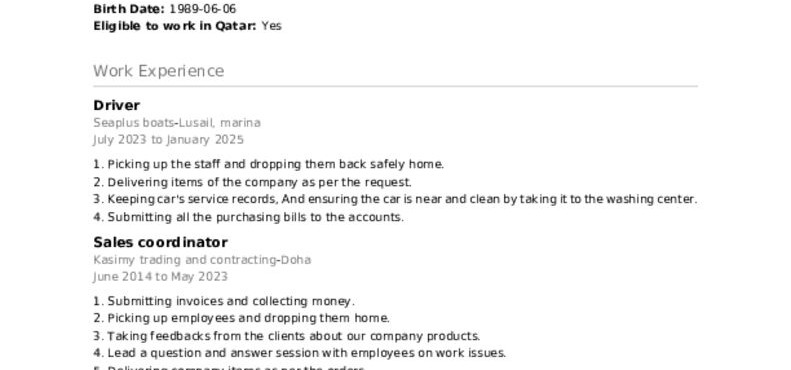
Task: Click the Seaplus boats-Lusail, marina company line
Action: 177,123
